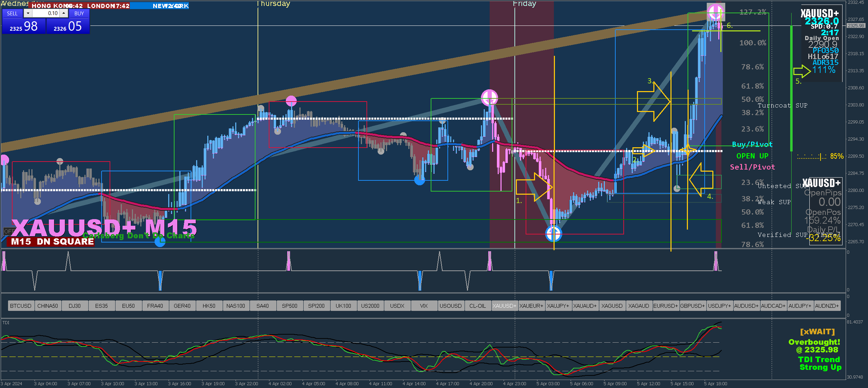
Task: Toggle the OFF button at chart bottom-left
Action: coord(9,231)
